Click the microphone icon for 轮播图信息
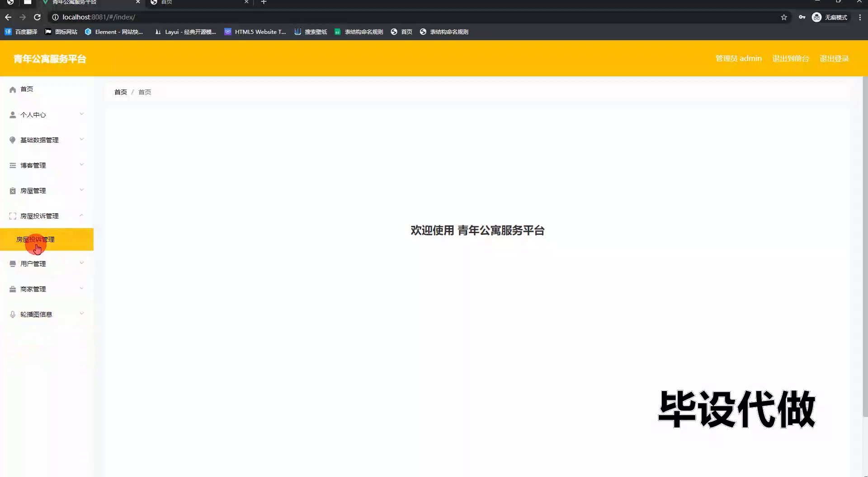The image size is (868, 477). click(x=13, y=314)
